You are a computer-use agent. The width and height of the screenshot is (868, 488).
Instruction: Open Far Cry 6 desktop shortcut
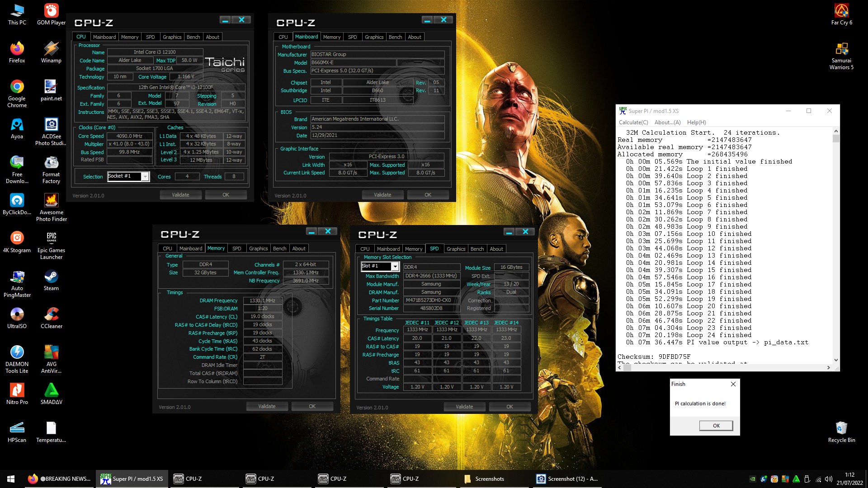[841, 14]
